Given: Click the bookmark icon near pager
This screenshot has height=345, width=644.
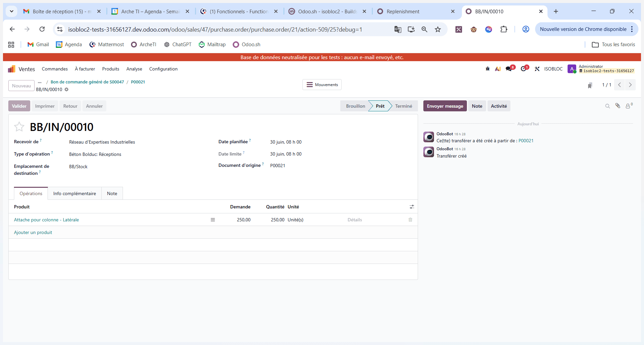Looking at the screenshot, I should point(590,85).
